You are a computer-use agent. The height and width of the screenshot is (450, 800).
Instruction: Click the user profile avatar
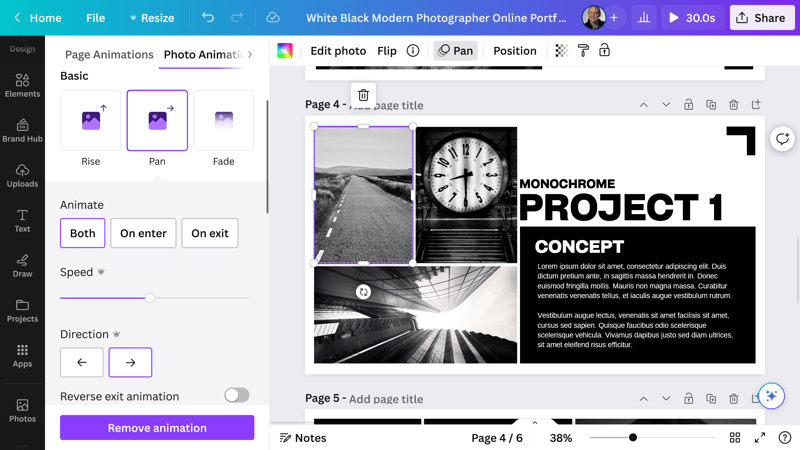pos(593,18)
